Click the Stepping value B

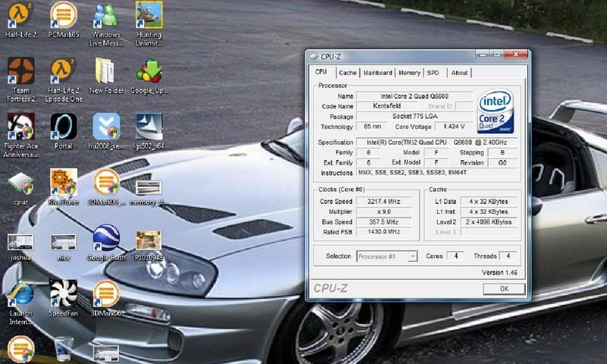pos(502,152)
